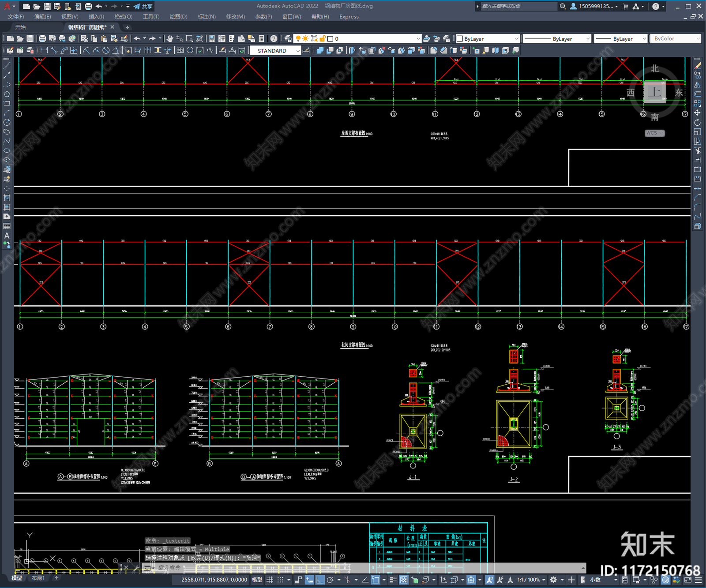Click the 模型 space button in status bar
706x588 pixels.
(x=257, y=580)
